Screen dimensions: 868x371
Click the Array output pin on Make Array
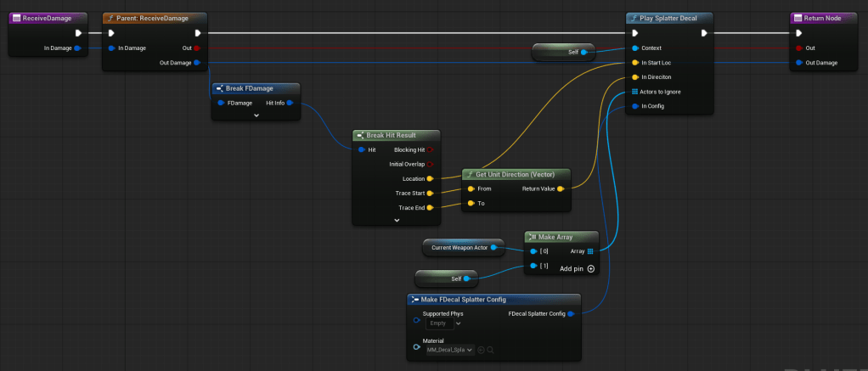[x=590, y=250]
